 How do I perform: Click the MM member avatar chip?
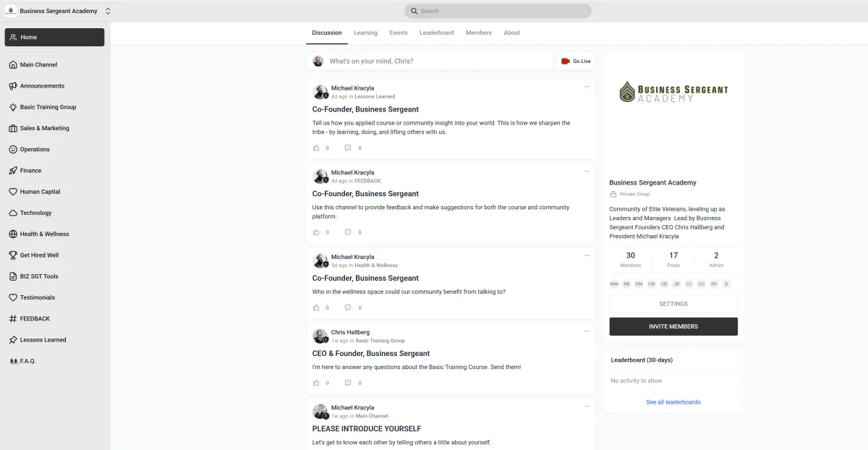point(614,284)
